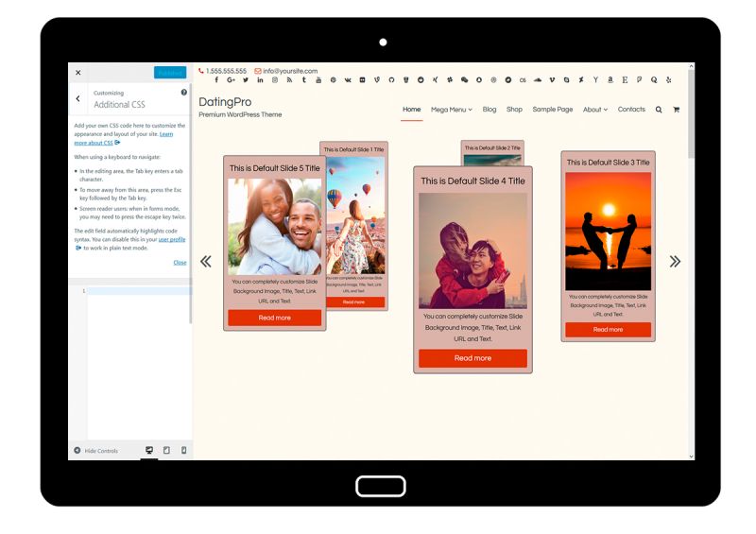Click Read more on Slide 4
This screenshot has width=756, height=534.
(472, 358)
